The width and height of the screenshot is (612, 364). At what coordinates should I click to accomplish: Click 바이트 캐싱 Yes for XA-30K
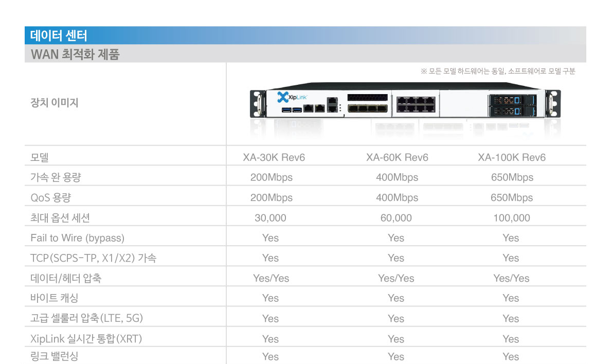tap(271, 298)
